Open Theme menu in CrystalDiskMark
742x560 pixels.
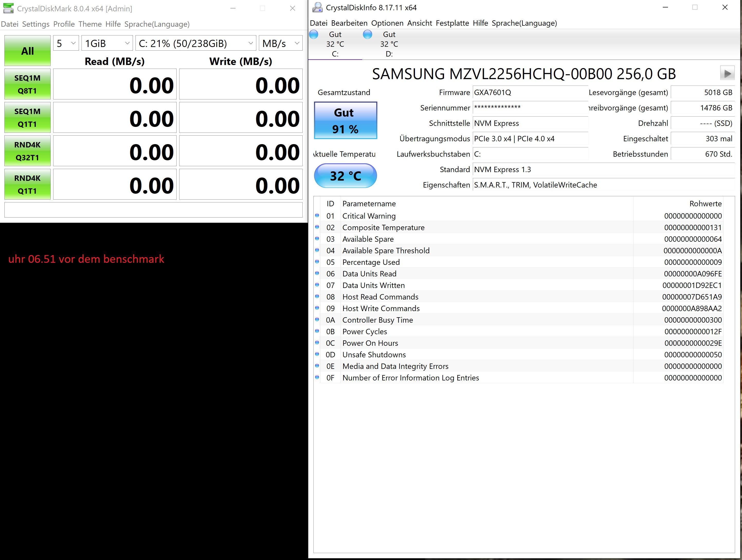tap(90, 24)
